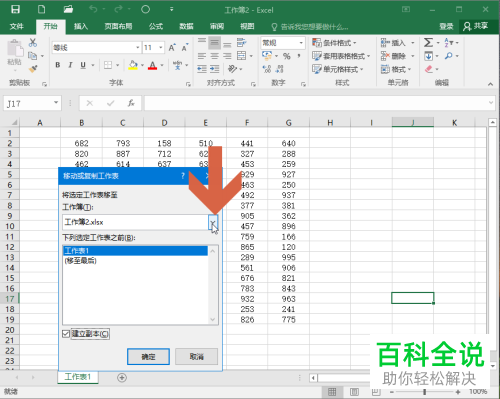Apply yellow fill color bucket
Viewport: 500px width, 399px height.
(133, 65)
